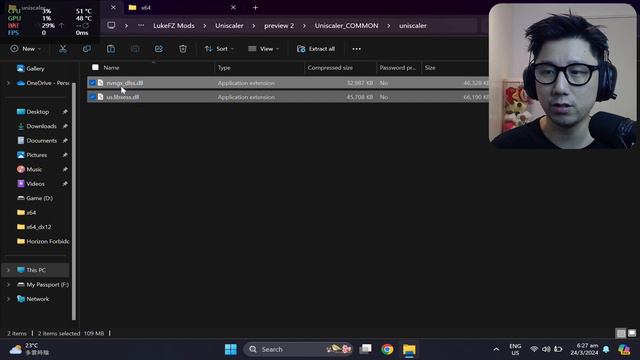640x360 pixels.
Task: Click the Copy icon in toolbar
Action: point(87,49)
